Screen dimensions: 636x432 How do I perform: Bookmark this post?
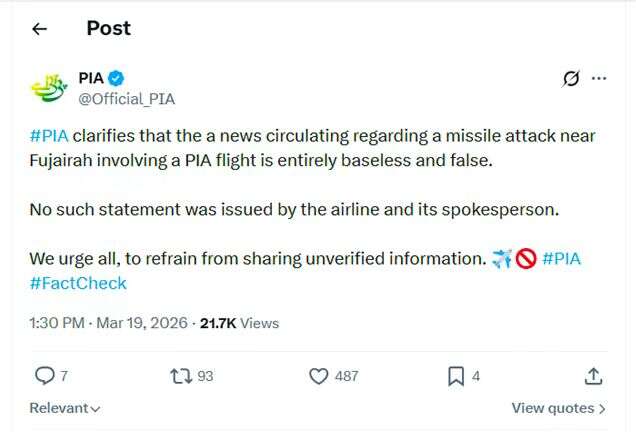point(455,376)
